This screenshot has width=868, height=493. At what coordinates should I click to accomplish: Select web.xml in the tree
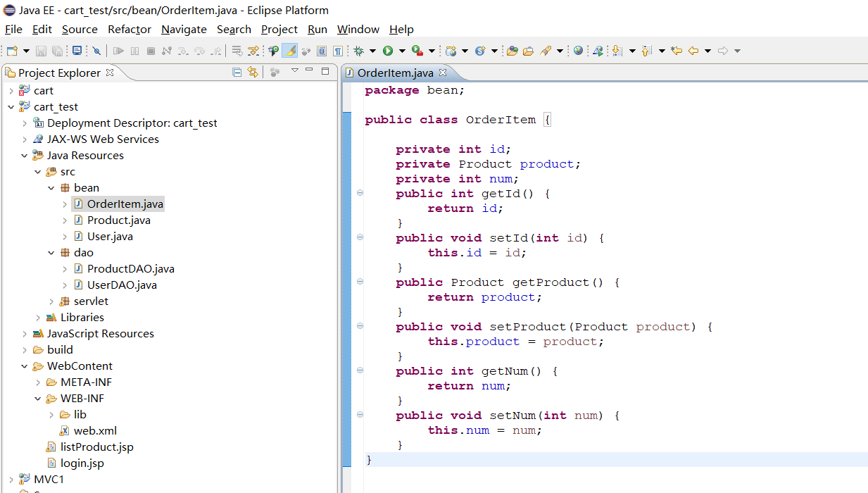coord(95,431)
